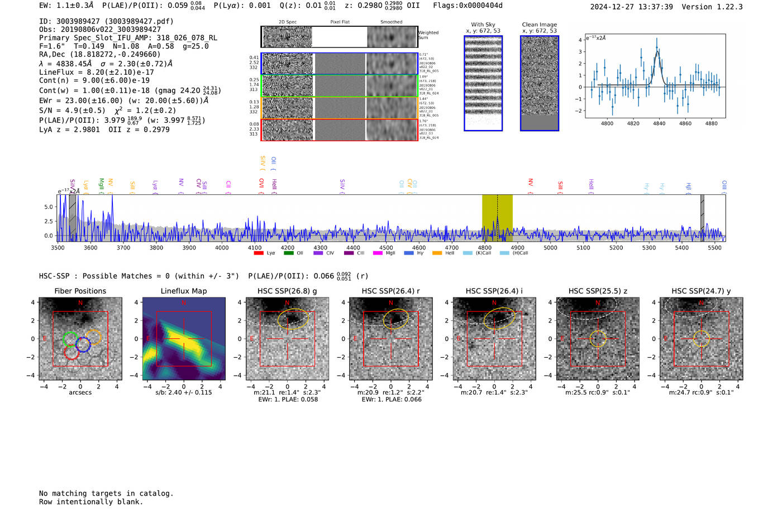Click the Version 1.22.3 text
This screenshot has width=782, height=532.
712,7
